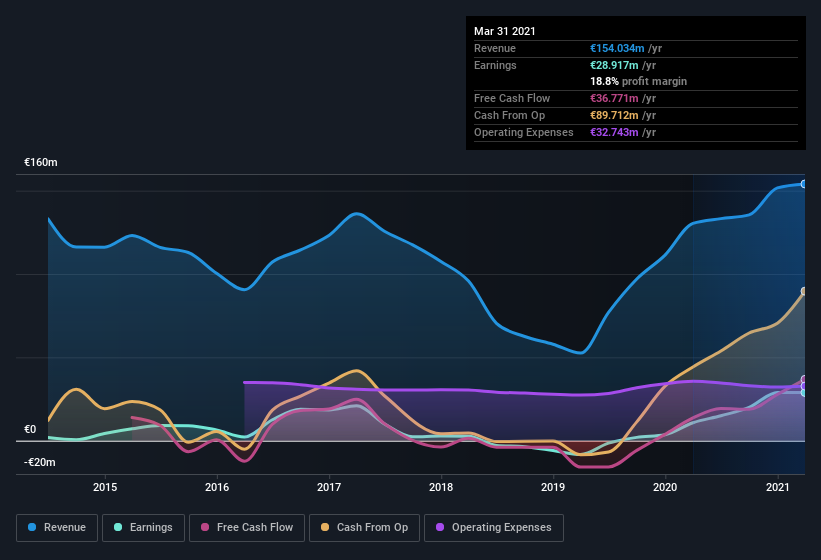Viewport: 821px width, 560px height.
Task: Click the €154.034m revenue value
Action: (x=617, y=48)
